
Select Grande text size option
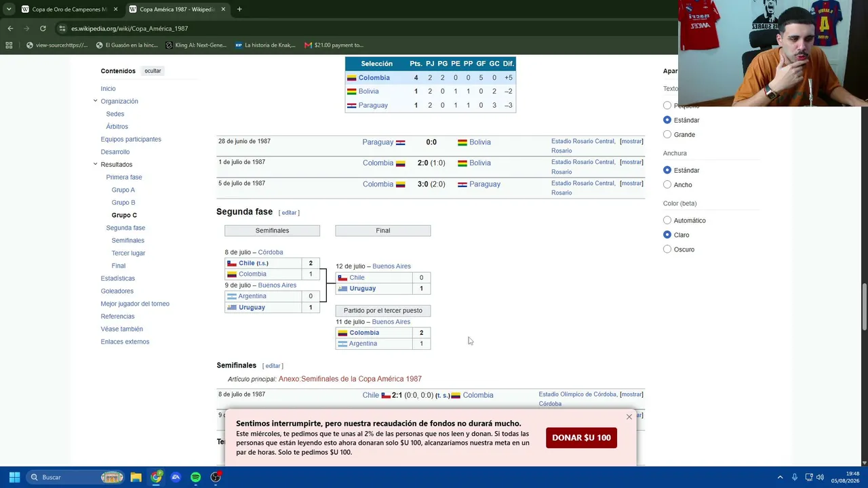(667, 134)
